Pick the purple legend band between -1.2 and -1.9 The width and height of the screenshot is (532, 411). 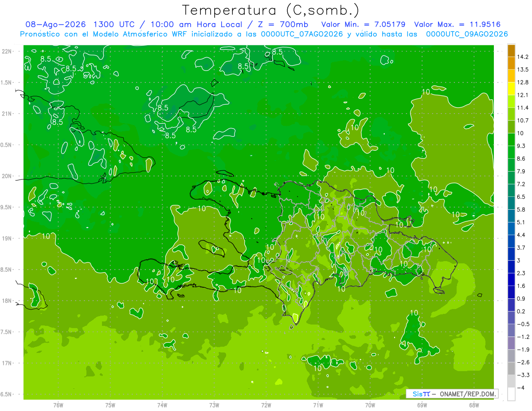click(x=511, y=343)
